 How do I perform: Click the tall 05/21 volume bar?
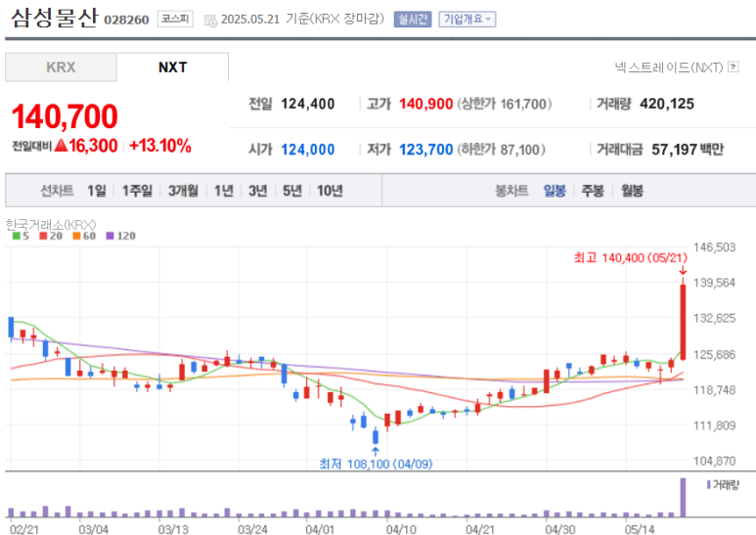(x=683, y=498)
